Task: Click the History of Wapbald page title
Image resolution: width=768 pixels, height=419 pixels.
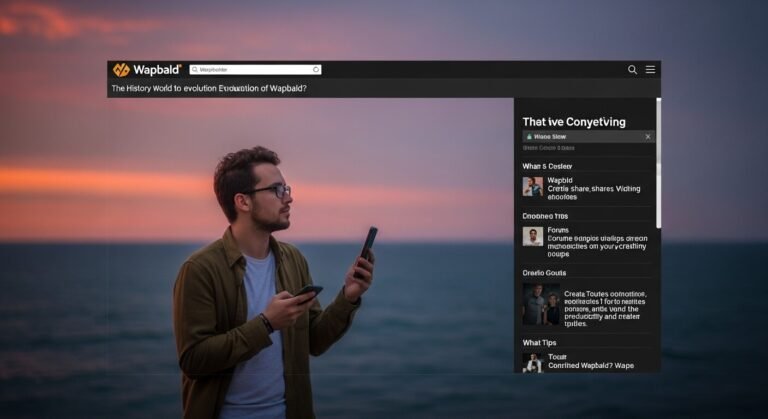Action: point(208,88)
